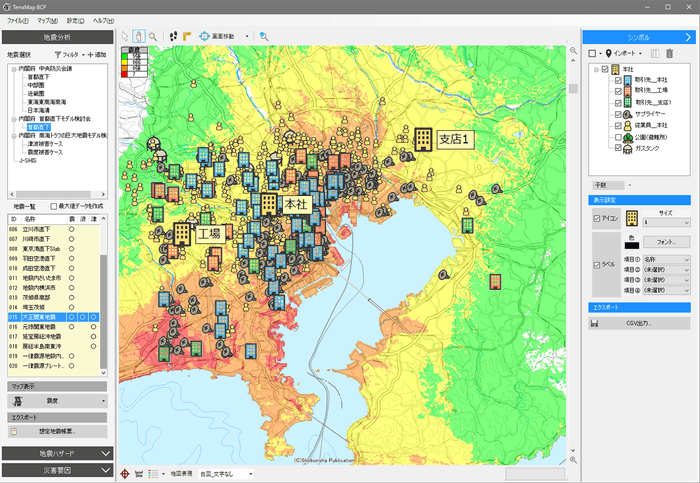Select the footprints route tool
This screenshot has width=700, height=483.
click(174, 36)
